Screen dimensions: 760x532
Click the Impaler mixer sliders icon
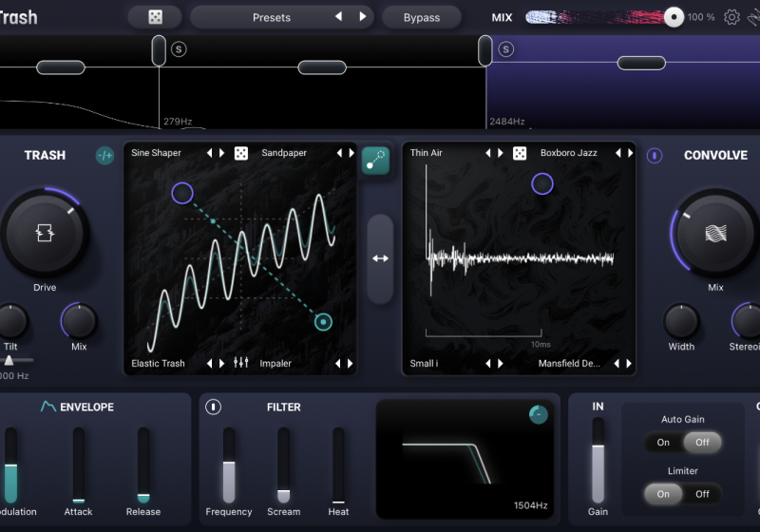tap(241, 362)
